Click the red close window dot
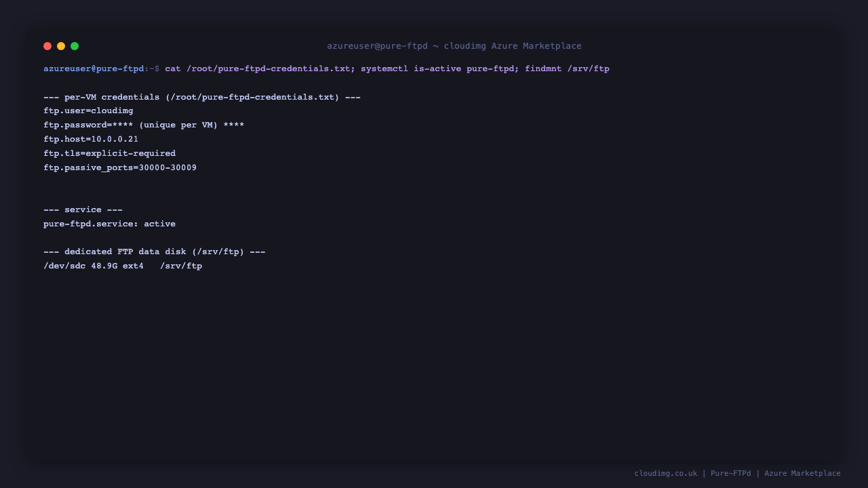Screen dimensions: 868x488 (x=47, y=46)
